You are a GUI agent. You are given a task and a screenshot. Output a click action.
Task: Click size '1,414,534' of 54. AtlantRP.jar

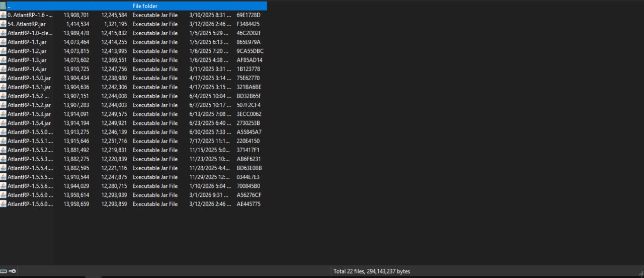click(78, 24)
